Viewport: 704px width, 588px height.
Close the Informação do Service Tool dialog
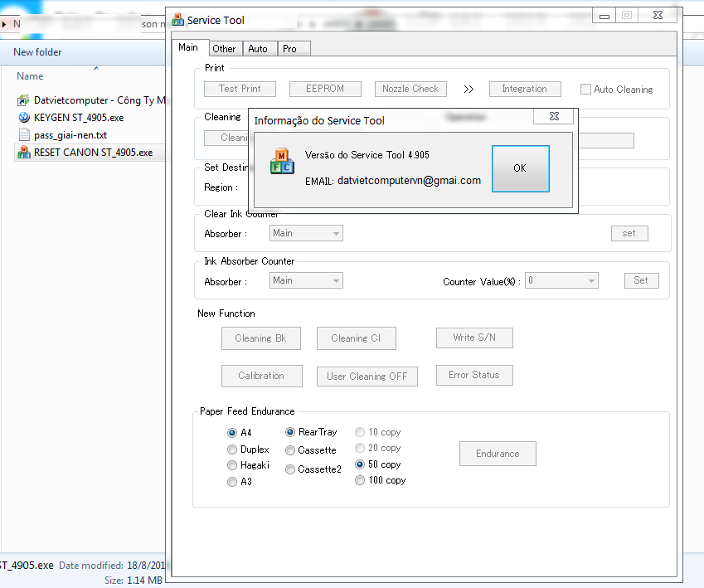tap(554, 116)
